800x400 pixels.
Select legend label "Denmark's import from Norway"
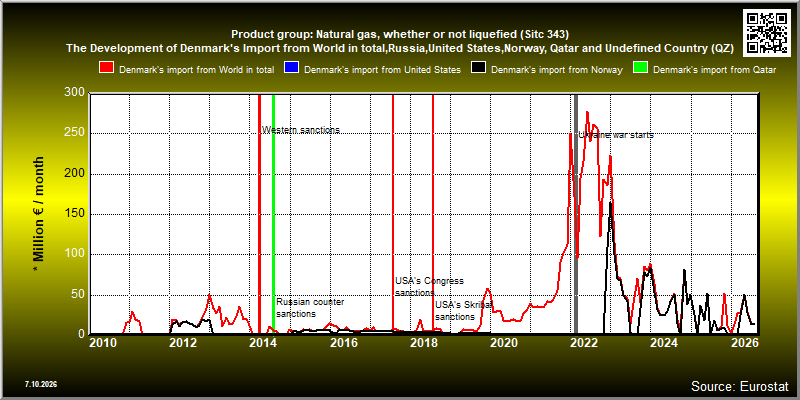point(557,70)
